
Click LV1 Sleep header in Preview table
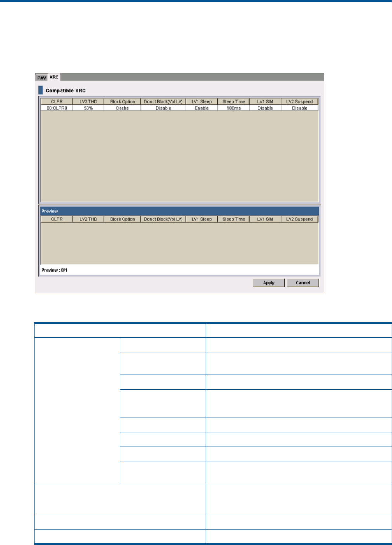point(201,219)
